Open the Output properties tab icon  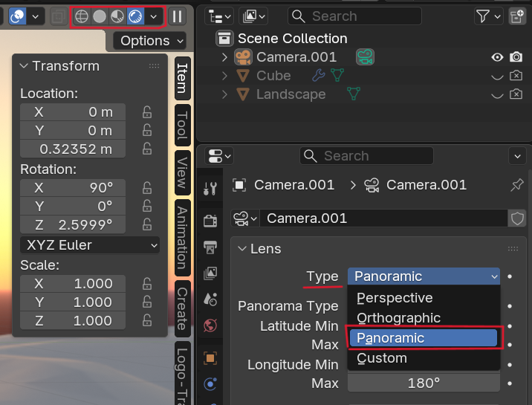coord(210,246)
